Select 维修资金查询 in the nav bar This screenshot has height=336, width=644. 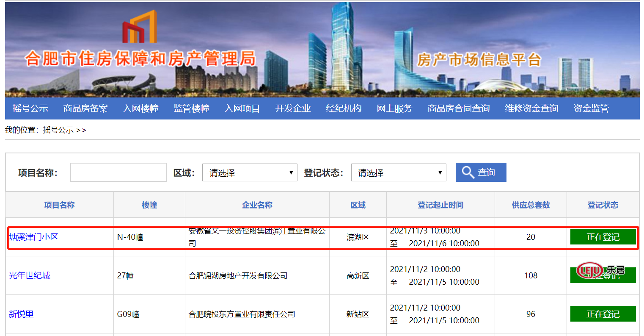coord(531,108)
